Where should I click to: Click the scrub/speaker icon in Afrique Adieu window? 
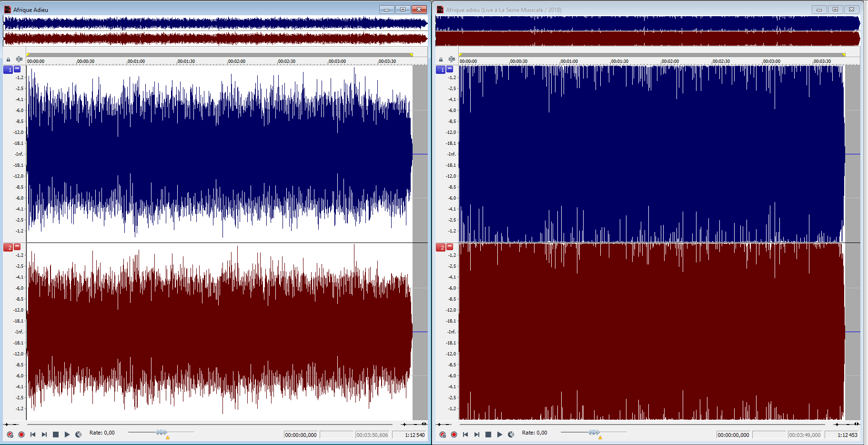coord(79,435)
